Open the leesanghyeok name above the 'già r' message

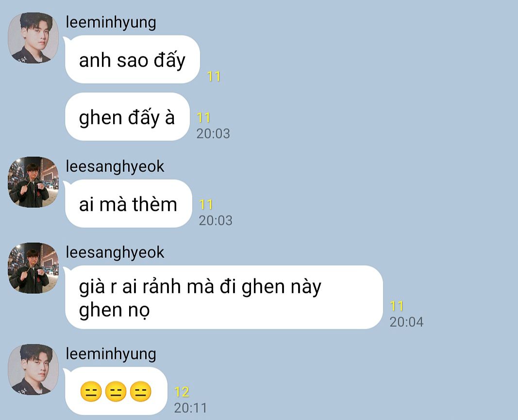[x=115, y=253]
